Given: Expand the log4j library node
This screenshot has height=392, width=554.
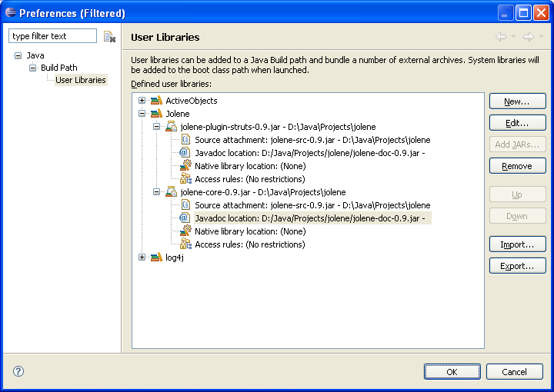Looking at the screenshot, I should [x=142, y=257].
